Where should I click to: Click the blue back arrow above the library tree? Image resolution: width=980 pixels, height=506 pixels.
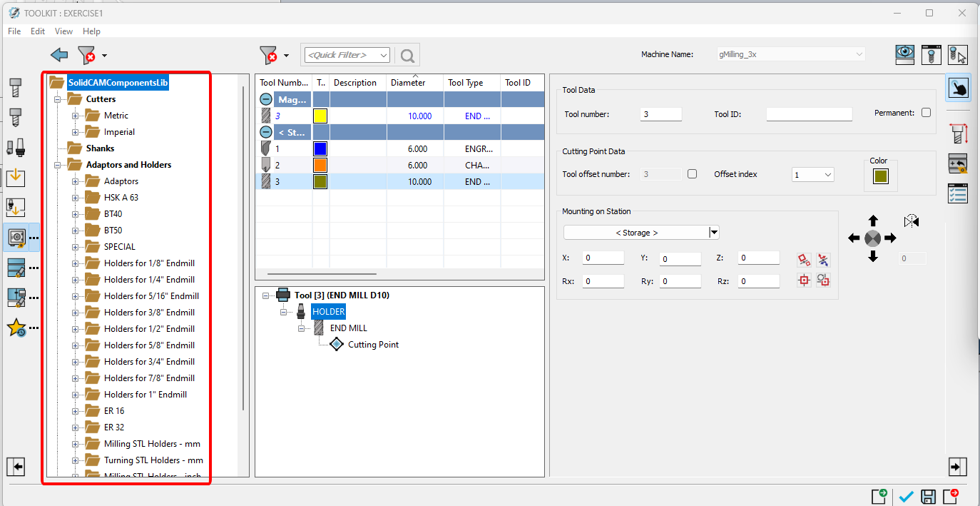tap(59, 54)
